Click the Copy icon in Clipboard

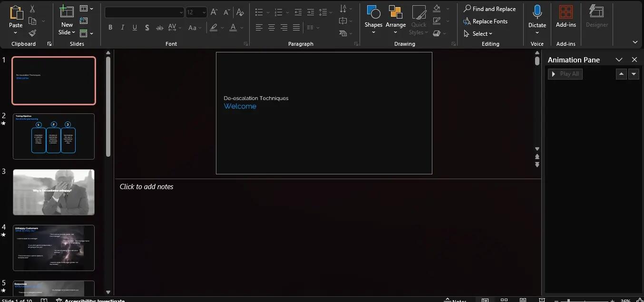point(32,21)
